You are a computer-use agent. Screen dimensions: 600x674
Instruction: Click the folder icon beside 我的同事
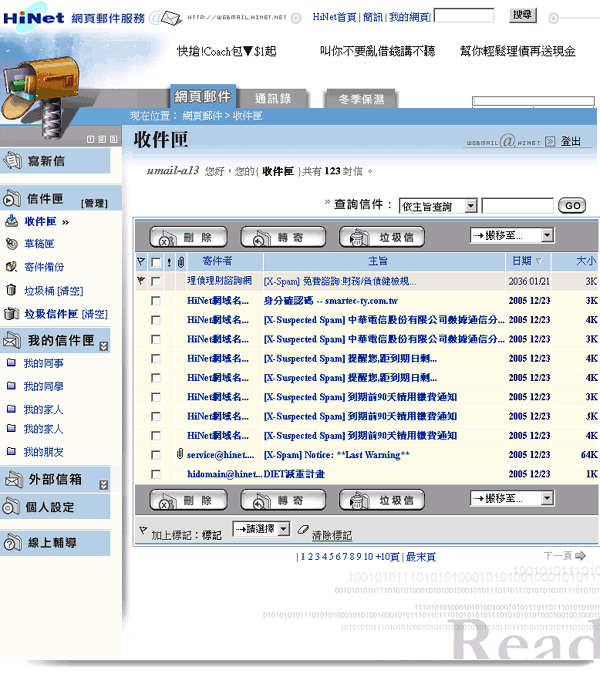[12, 363]
